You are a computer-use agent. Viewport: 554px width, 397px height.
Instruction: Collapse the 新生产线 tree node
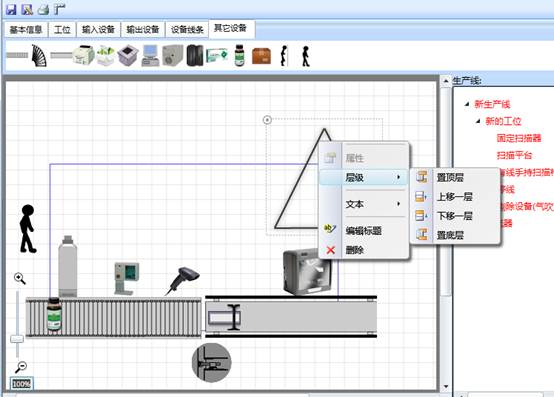(x=467, y=104)
